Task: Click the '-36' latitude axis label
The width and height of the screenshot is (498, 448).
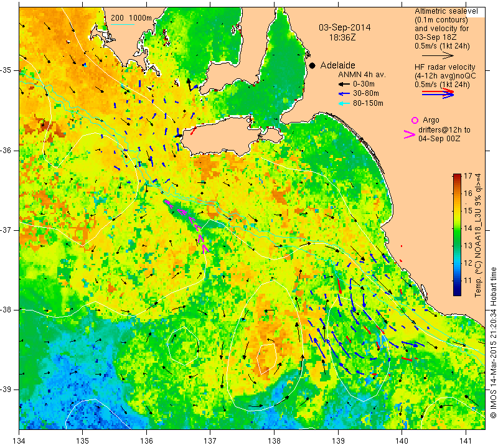Action: coord(6,150)
